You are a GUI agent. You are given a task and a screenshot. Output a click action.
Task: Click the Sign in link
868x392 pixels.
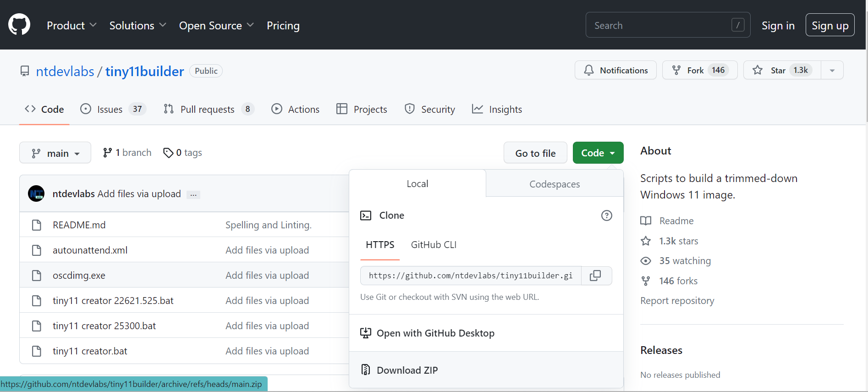tap(778, 25)
